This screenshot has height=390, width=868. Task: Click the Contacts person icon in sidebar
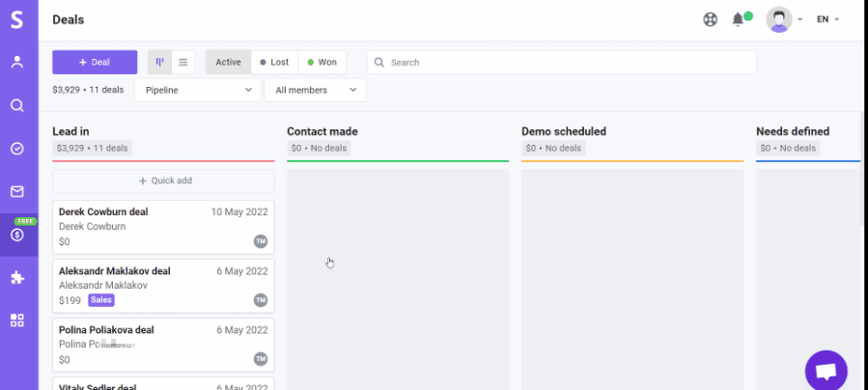coord(17,63)
